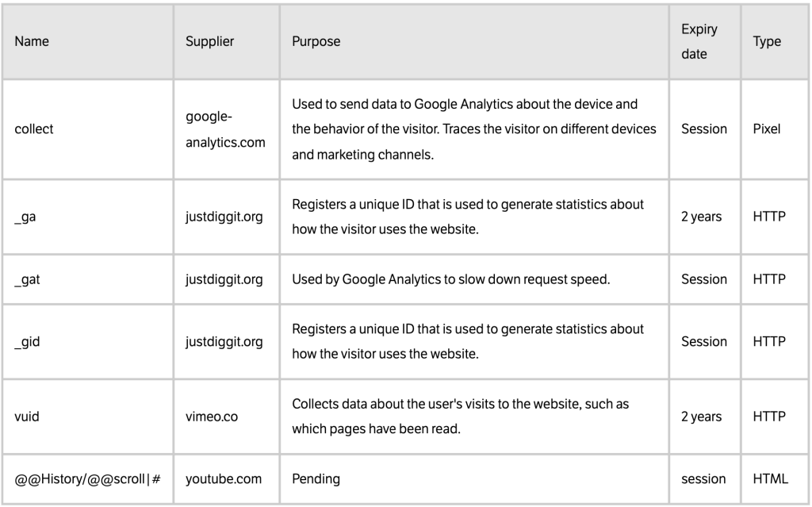Select the _ga cookie name

[x=25, y=217]
